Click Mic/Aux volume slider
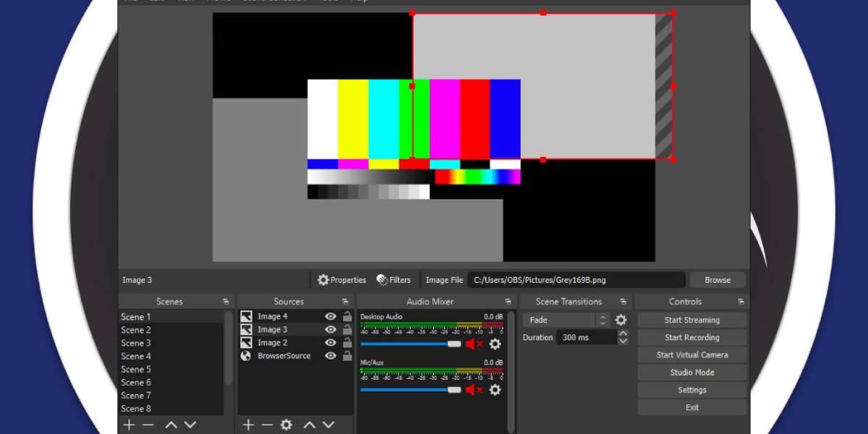The height and width of the screenshot is (434, 868). pos(411,390)
